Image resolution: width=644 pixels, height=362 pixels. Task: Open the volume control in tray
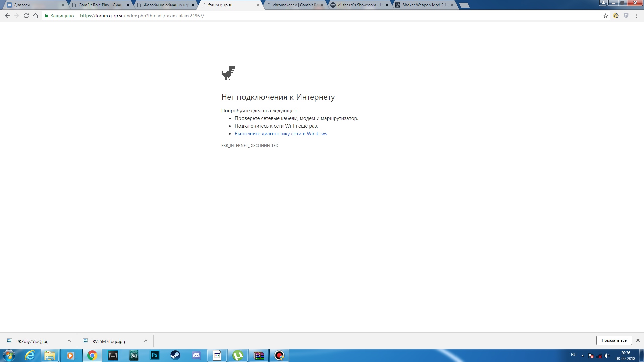(607, 356)
